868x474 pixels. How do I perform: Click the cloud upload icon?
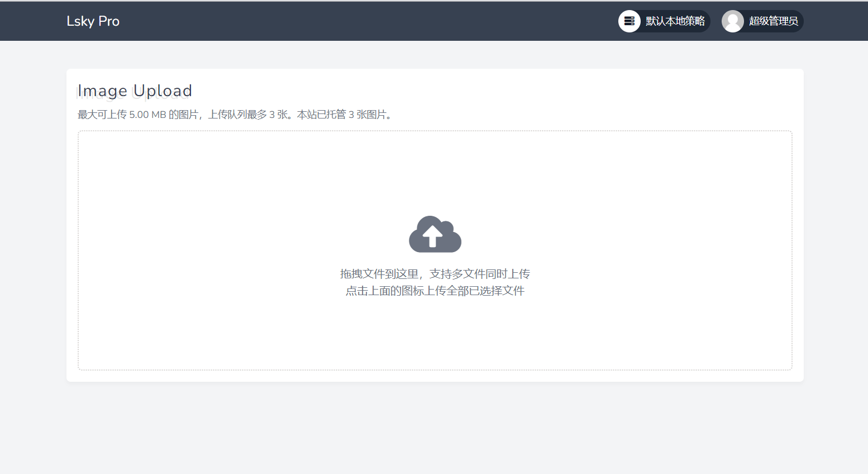(435, 234)
